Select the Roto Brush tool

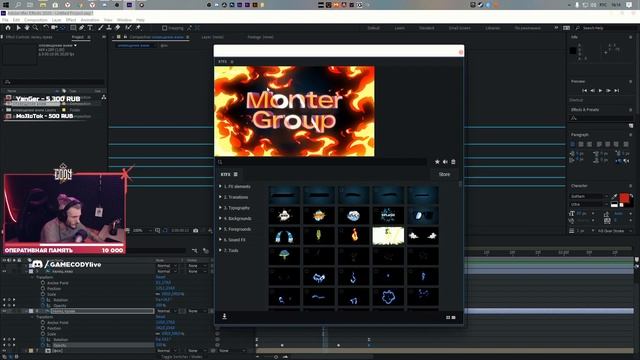[x=129, y=28]
